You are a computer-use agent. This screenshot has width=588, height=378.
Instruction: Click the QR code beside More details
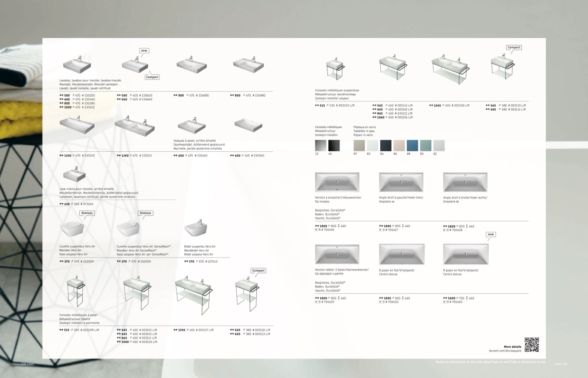pos(532,345)
